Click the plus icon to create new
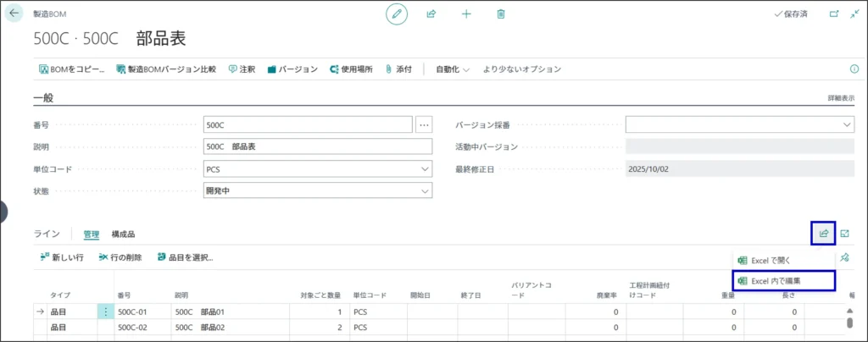 tap(466, 14)
